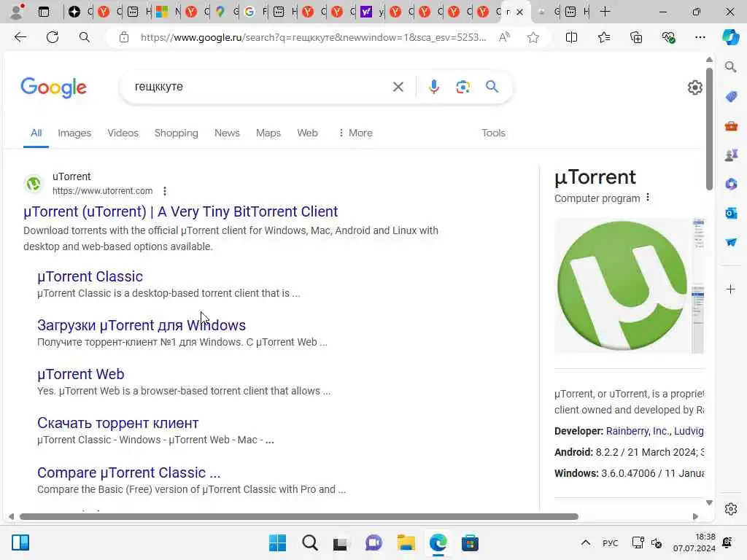Open Windows Start menu

(277, 542)
